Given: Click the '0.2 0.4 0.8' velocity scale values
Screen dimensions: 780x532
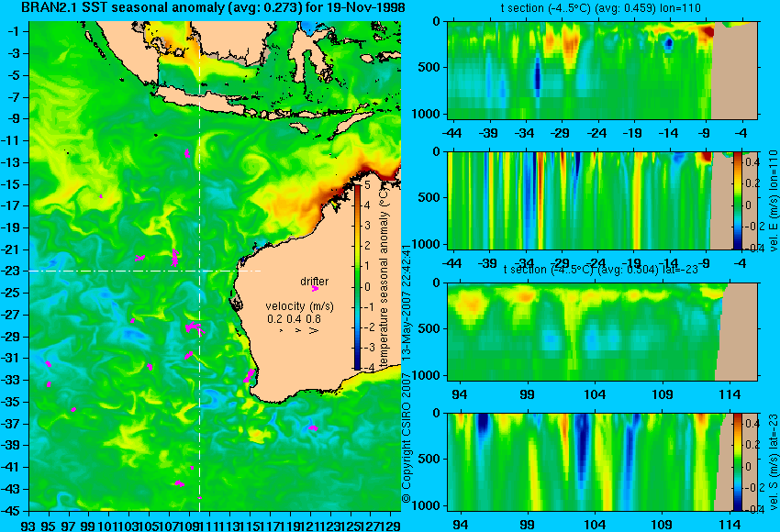Looking at the screenshot, I should point(294,318).
